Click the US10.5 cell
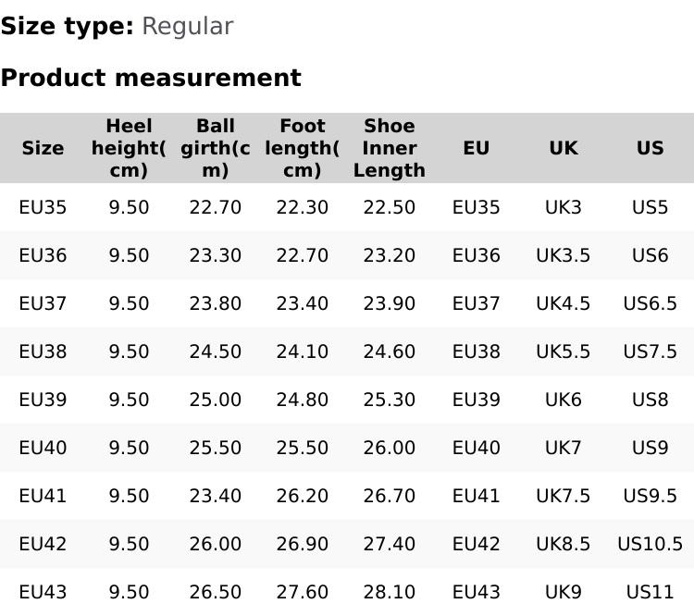 [x=650, y=544]
